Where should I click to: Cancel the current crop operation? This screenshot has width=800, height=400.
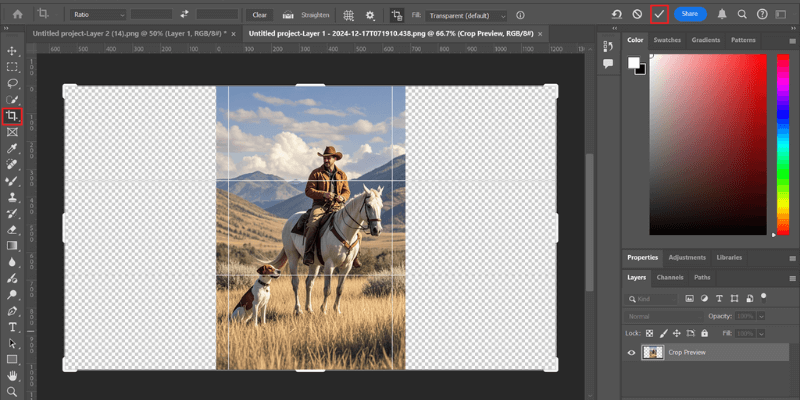638,15
